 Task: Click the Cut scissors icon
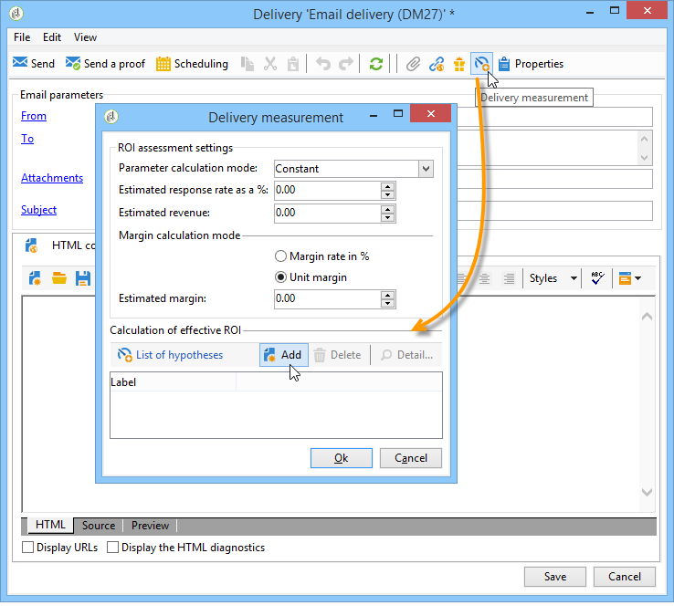coord(270,64)
